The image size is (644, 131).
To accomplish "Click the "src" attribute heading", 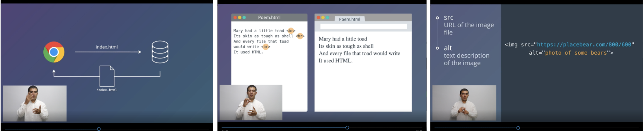I will point(449,17).
